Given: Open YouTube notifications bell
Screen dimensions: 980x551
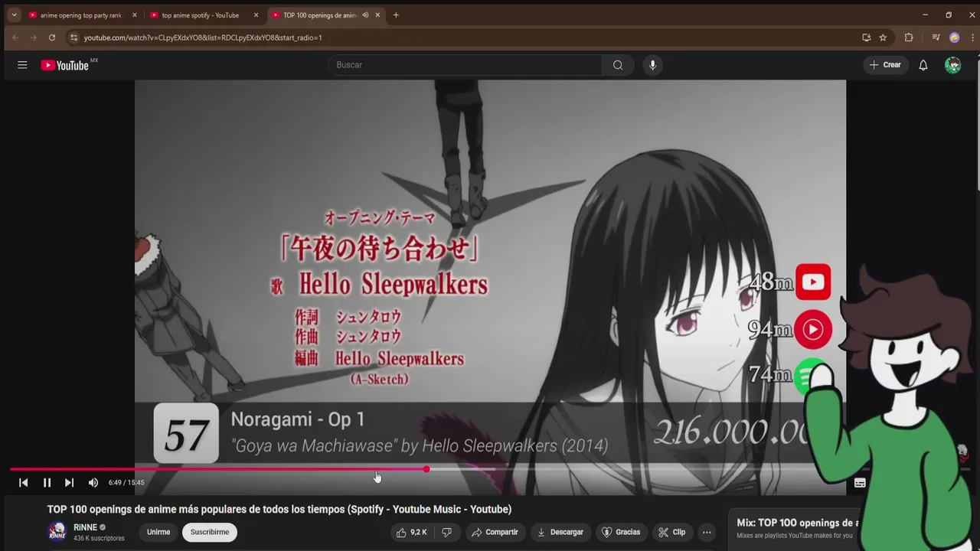Looking at the screenshot, I should point(923,65).
